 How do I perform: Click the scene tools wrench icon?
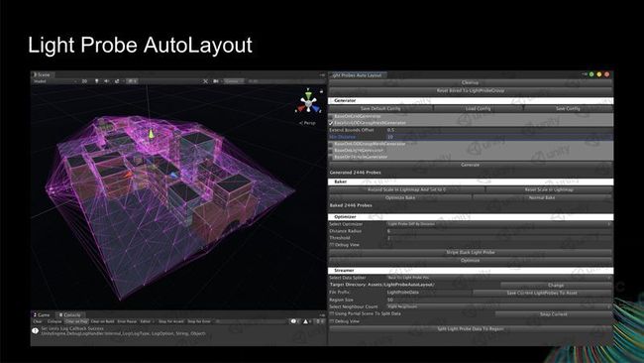tap(205, 81)
